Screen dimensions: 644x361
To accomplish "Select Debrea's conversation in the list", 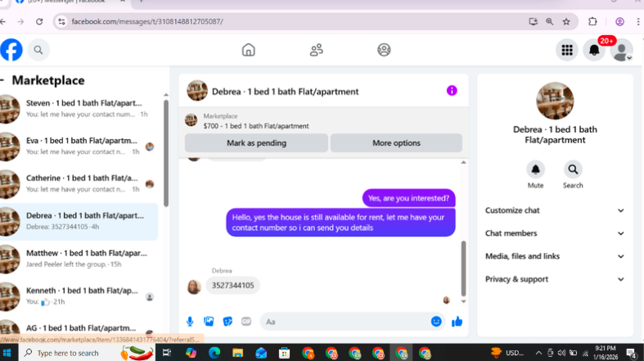I will (x=79, y=221).
